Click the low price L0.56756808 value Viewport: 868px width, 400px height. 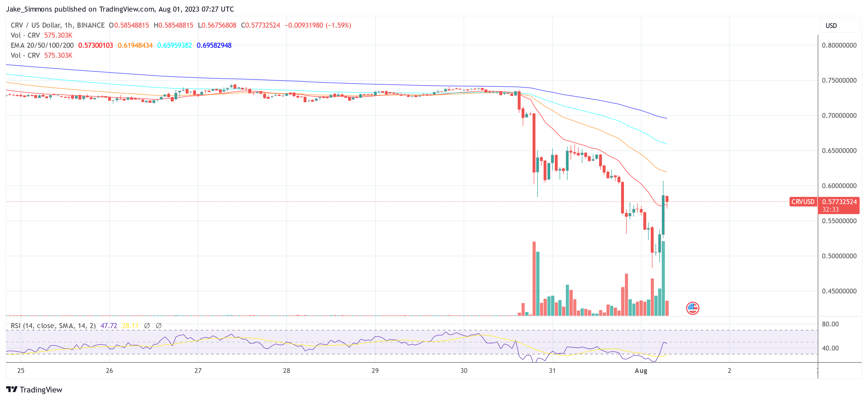tap(217, 25)
